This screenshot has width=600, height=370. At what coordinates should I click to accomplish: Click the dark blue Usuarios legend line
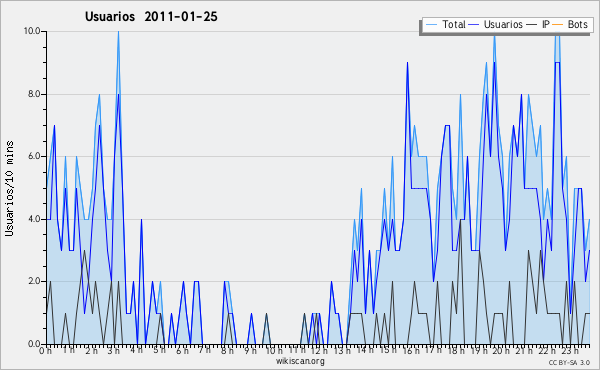point(474,25)
